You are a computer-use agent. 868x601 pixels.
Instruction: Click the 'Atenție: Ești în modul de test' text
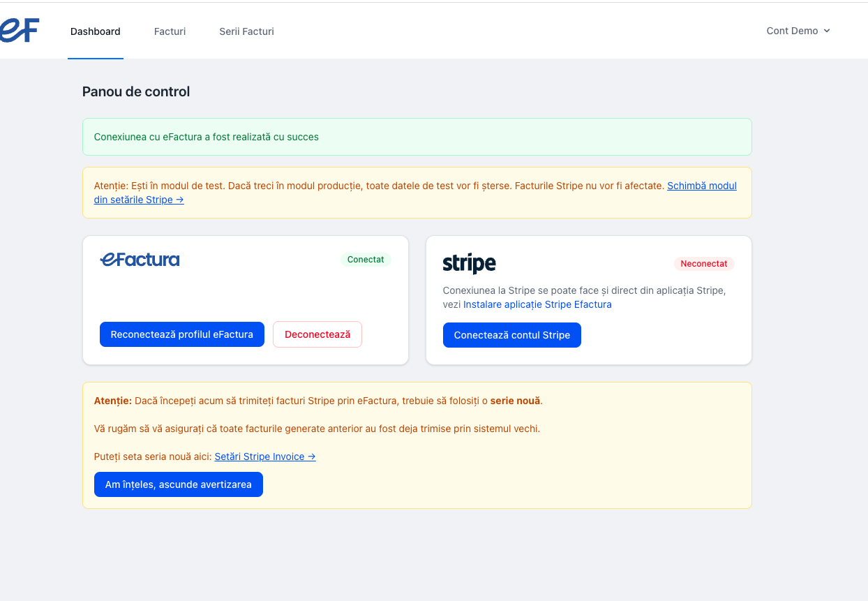379,186
